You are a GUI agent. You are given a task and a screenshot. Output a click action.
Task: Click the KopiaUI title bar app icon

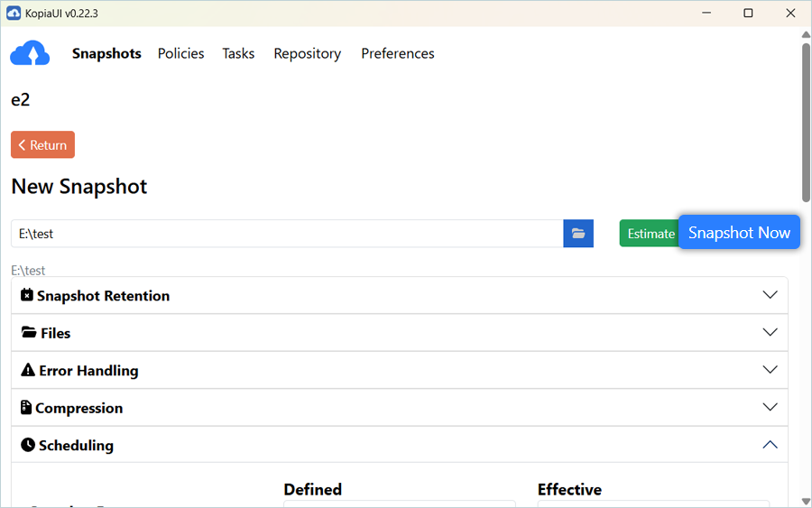14,13
